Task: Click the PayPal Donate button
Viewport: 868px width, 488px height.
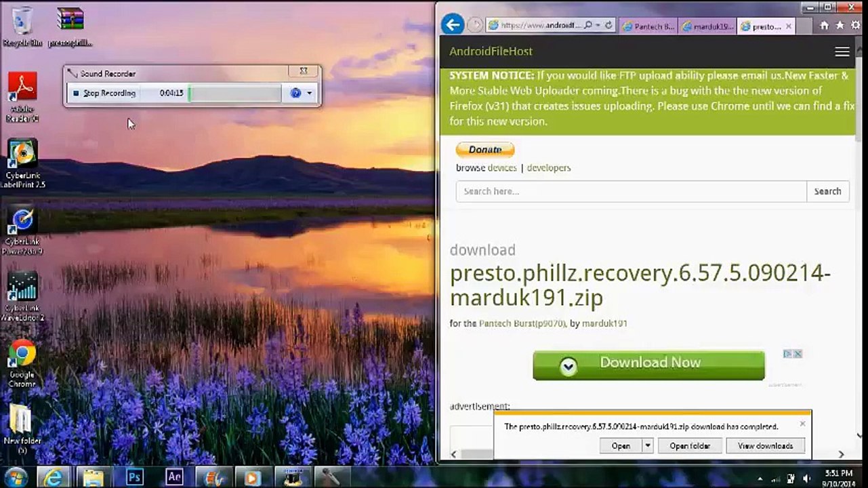Action: coord(485,150)
